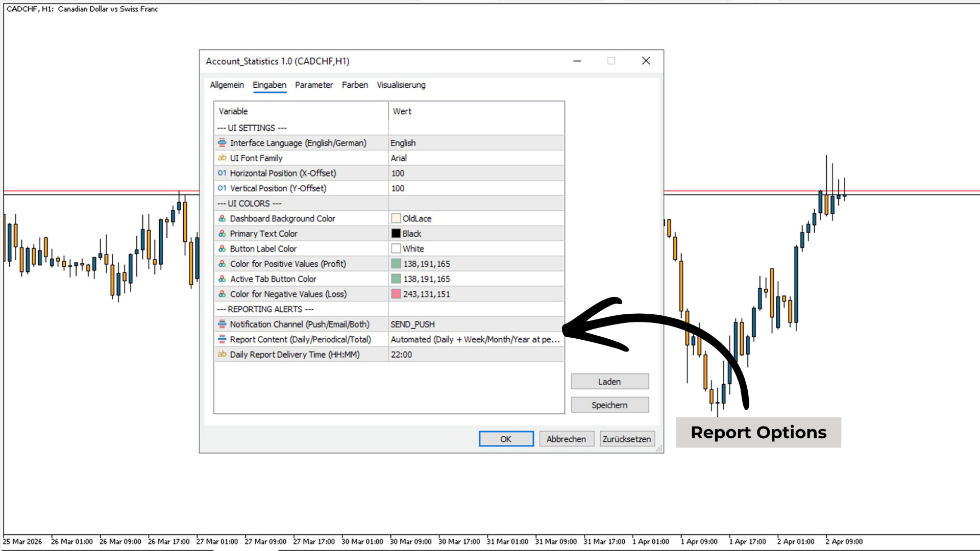This screenshot has width=980, height=551.
Task: Click enum icon beside Interface Language row
Action: 222,143
